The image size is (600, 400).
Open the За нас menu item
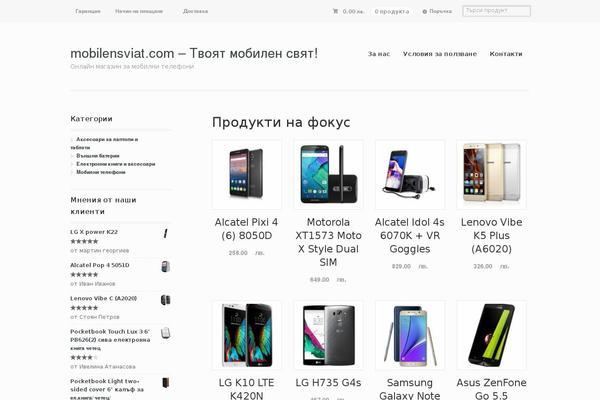coord(379,54)
